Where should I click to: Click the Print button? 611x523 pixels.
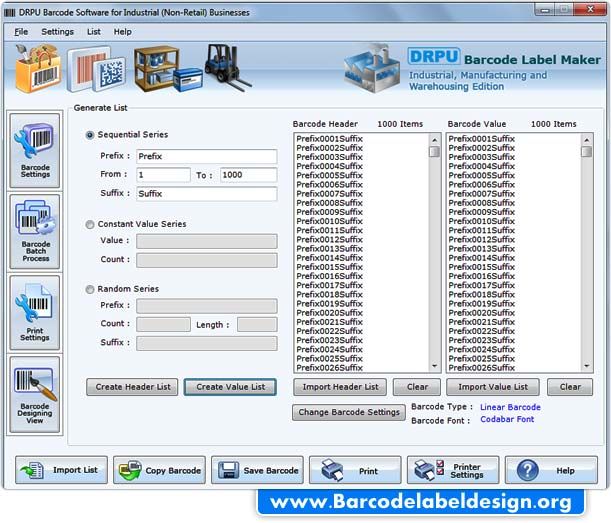355,470
